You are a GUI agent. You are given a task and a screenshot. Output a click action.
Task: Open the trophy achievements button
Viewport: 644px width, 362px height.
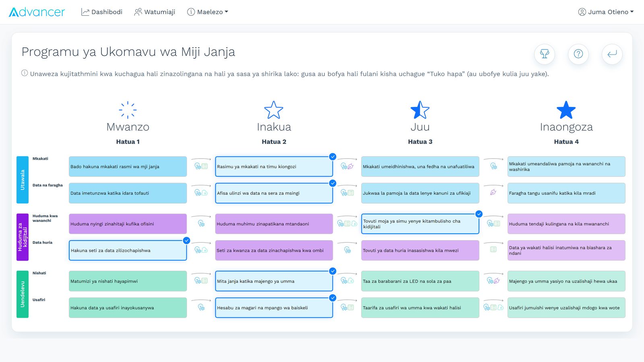click(x=545, y=54)
